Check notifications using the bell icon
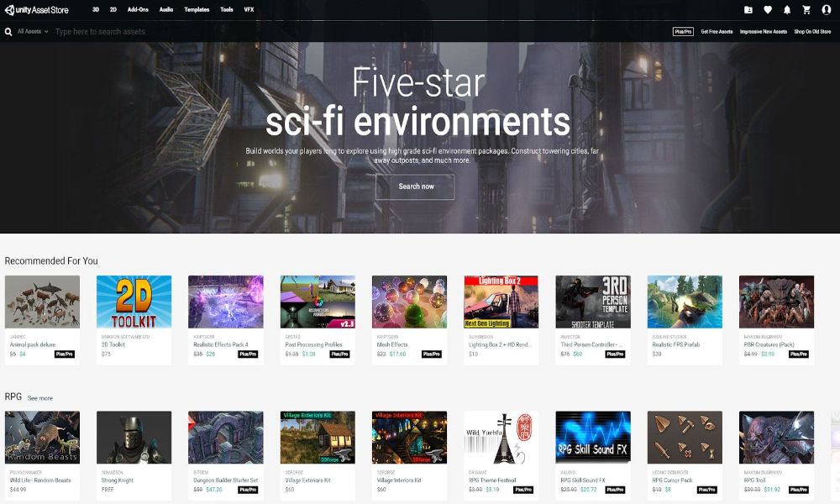The height and width of the screenshot is (504, 840). 786,9
